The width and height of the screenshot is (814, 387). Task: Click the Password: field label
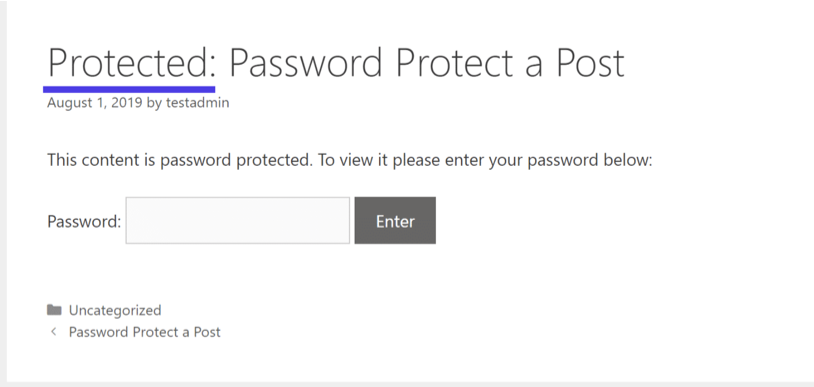(x=84, y=221)
